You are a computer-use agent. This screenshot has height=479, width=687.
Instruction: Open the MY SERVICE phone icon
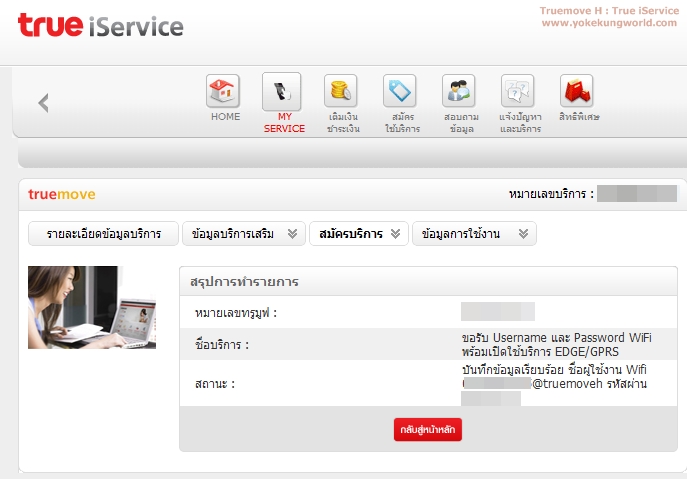coord(281,91)
